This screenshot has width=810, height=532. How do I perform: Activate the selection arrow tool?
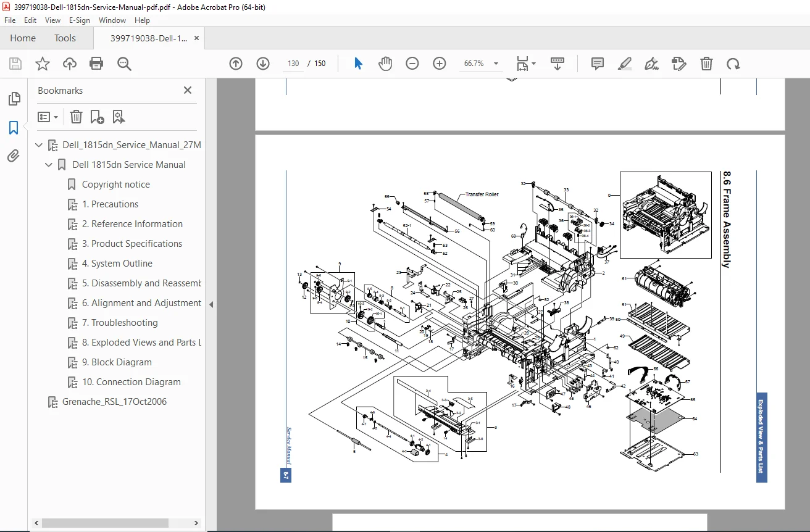click(358, 64)
